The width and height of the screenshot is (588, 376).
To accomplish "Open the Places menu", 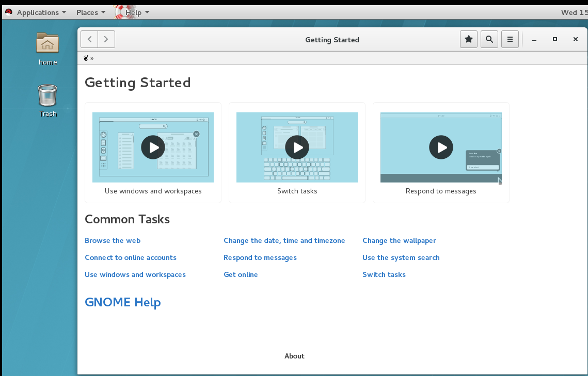I will [91, 12].
